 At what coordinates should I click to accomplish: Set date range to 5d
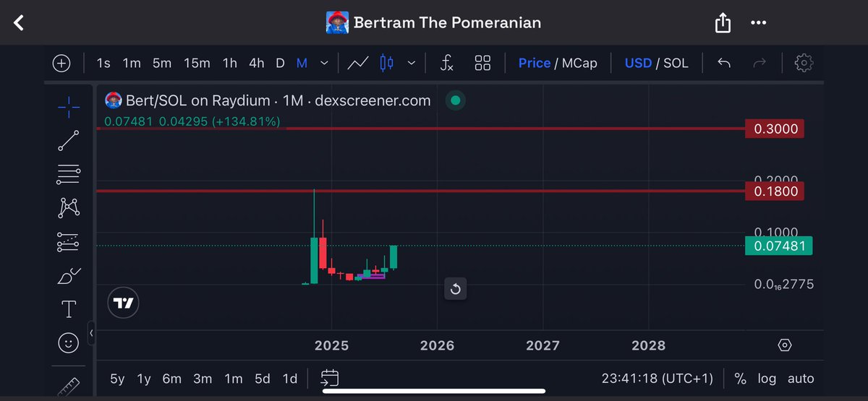click(263, 379)
